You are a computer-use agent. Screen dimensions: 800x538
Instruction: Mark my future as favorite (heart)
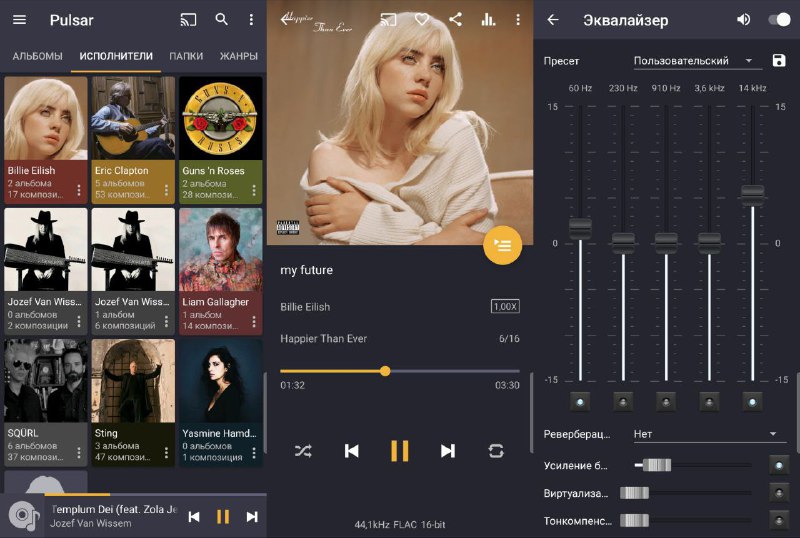pyautogui.click(x=422, y=19)
